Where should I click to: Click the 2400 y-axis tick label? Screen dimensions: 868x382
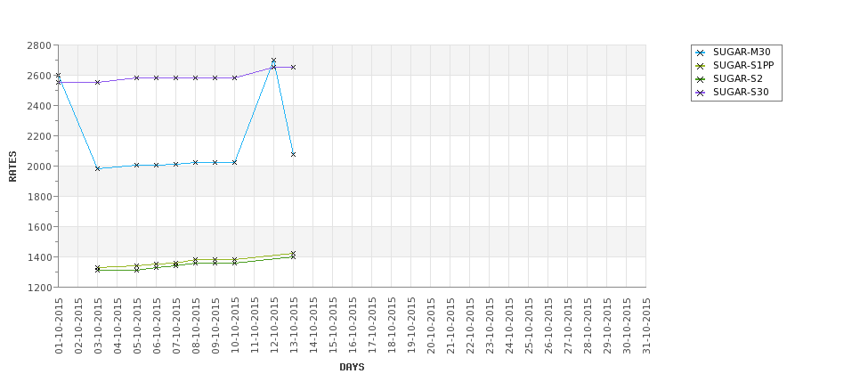[39, 106]
